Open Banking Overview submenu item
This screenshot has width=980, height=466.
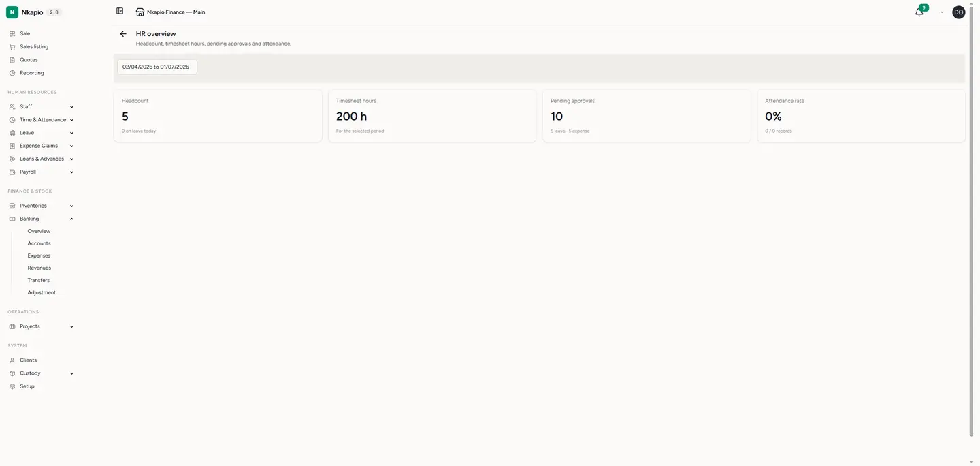[39, 231]
